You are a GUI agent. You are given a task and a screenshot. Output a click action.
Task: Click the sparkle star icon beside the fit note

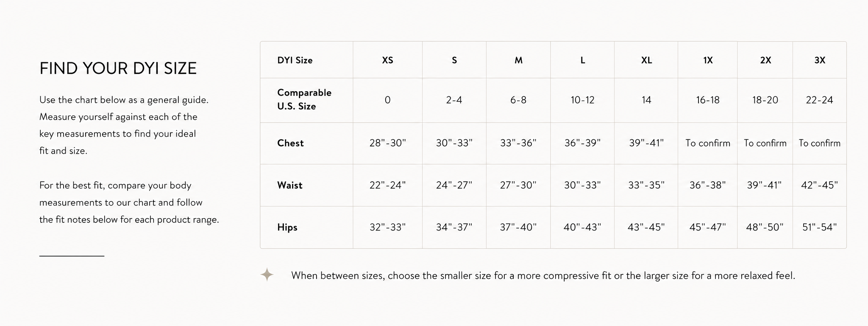coord(267,275)
